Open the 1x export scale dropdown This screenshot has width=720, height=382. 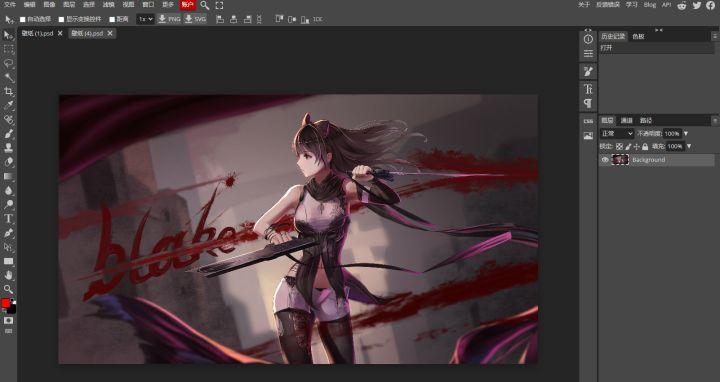coord(145,19)
